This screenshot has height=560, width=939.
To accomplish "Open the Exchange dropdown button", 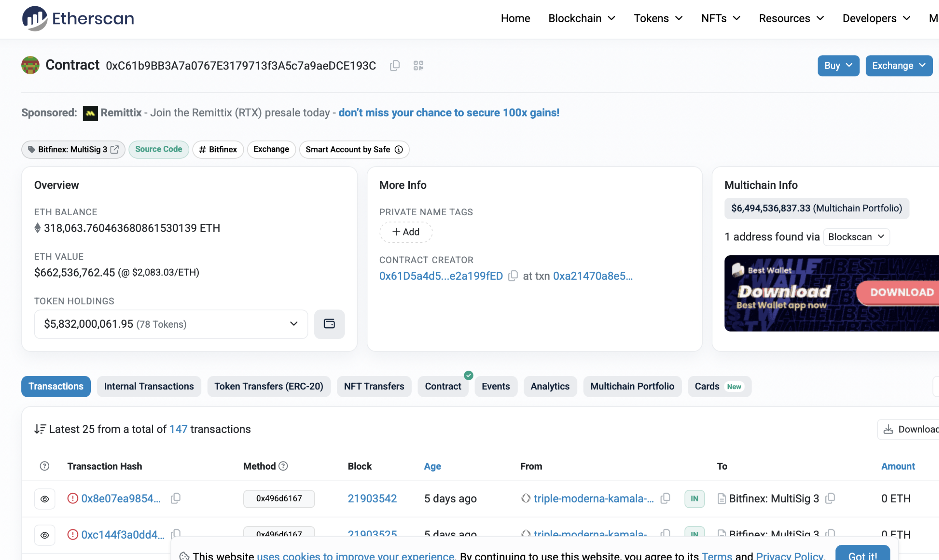I will (x=899, y=66).
